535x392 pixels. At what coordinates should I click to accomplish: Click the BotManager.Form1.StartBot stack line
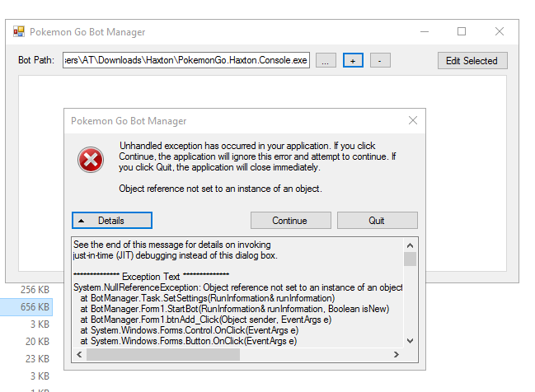(x=235, y=309)
